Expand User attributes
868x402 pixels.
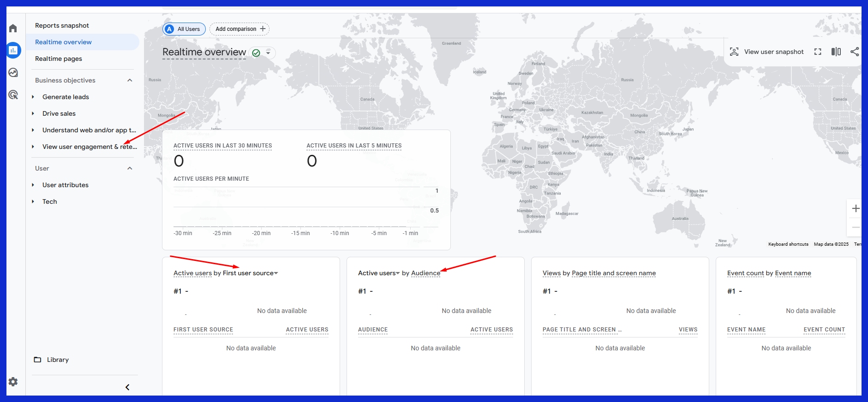(x=33, y=185)
